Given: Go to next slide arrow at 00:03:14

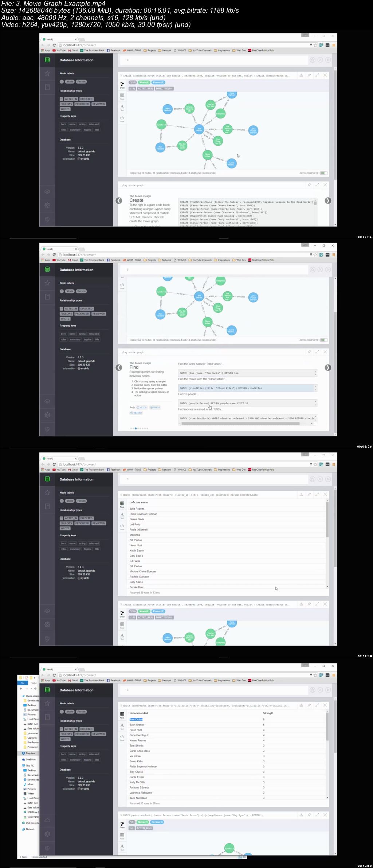Looking at the screenshot, I should pyautogui.click(x=328, y=201).
